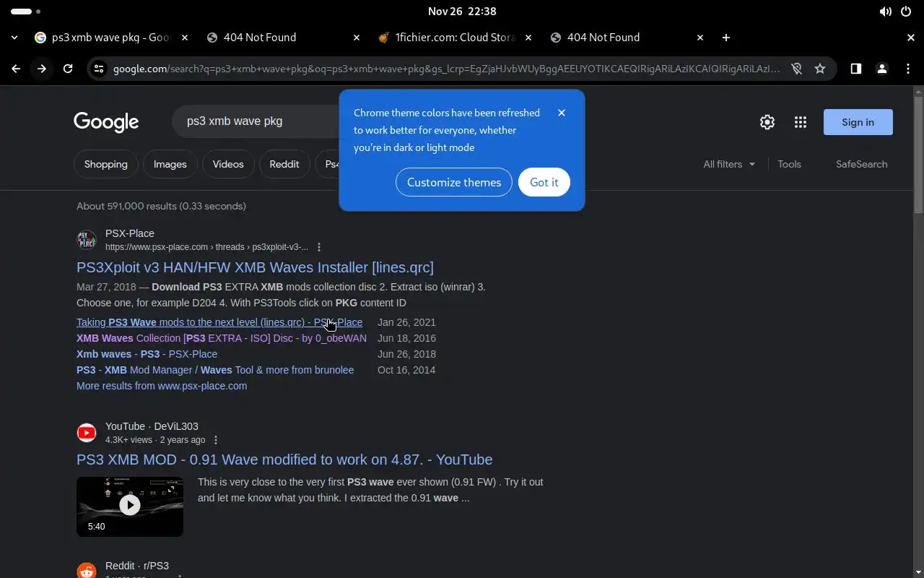Filter results by Videos

pyautogui.click(x=228, y=164)
